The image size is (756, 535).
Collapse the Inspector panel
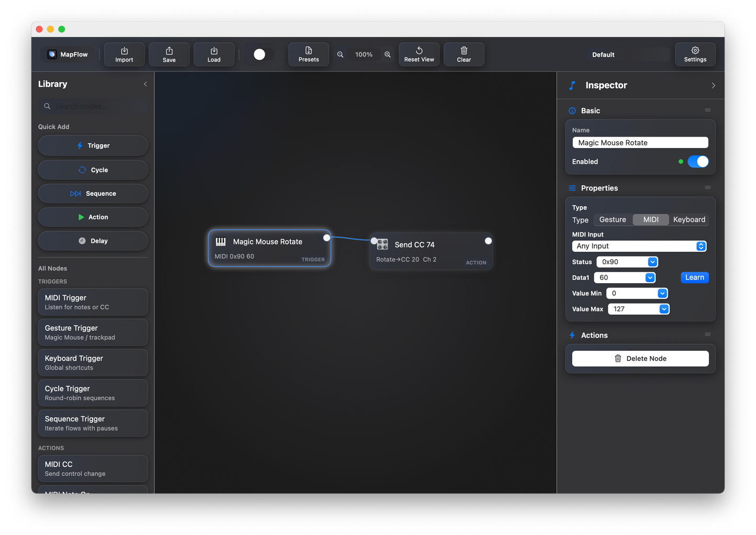pos(713,85)
